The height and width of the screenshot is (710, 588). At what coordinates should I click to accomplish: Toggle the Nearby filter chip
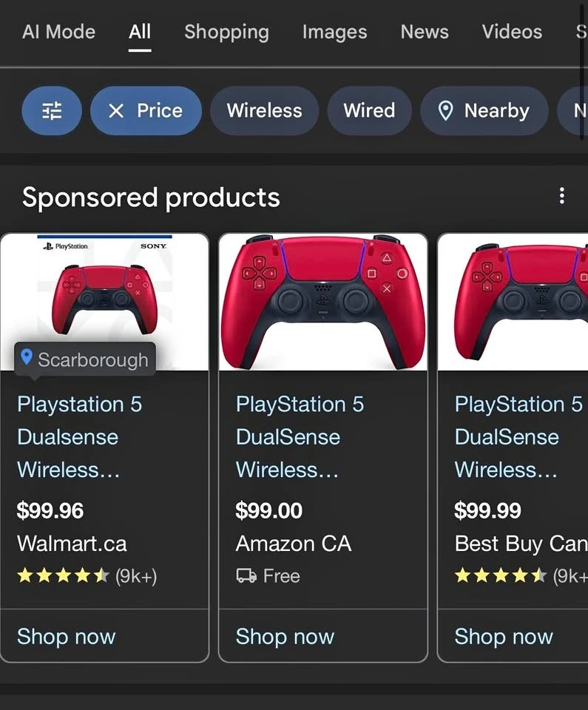(484, 110)
